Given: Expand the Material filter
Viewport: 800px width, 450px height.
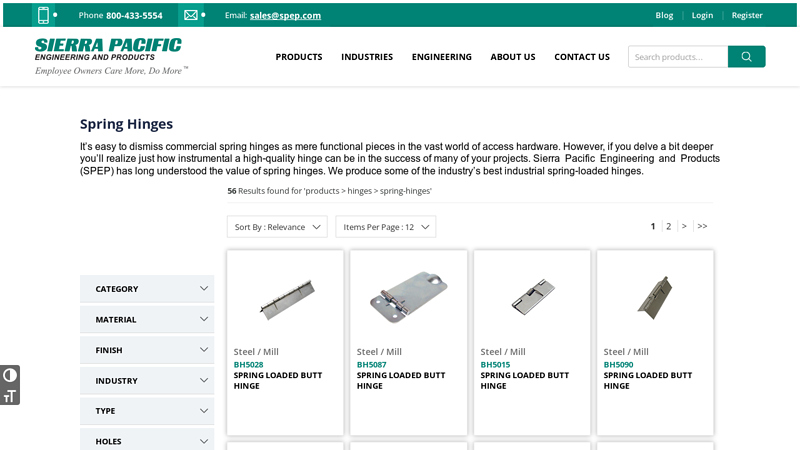Looking at the screenshot, I should (x=147, y=319).
